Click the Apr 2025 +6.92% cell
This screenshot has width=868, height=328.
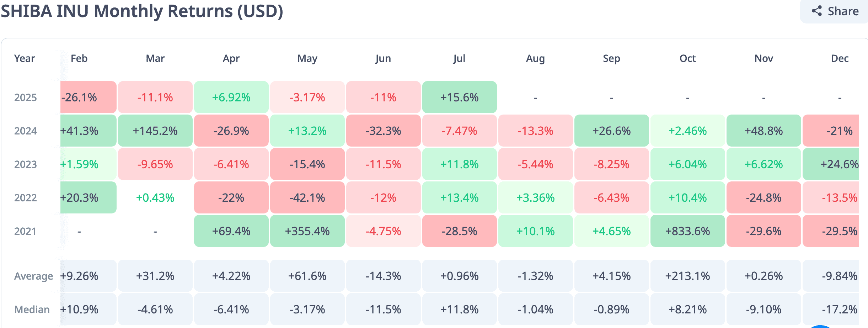pos(231,97)
